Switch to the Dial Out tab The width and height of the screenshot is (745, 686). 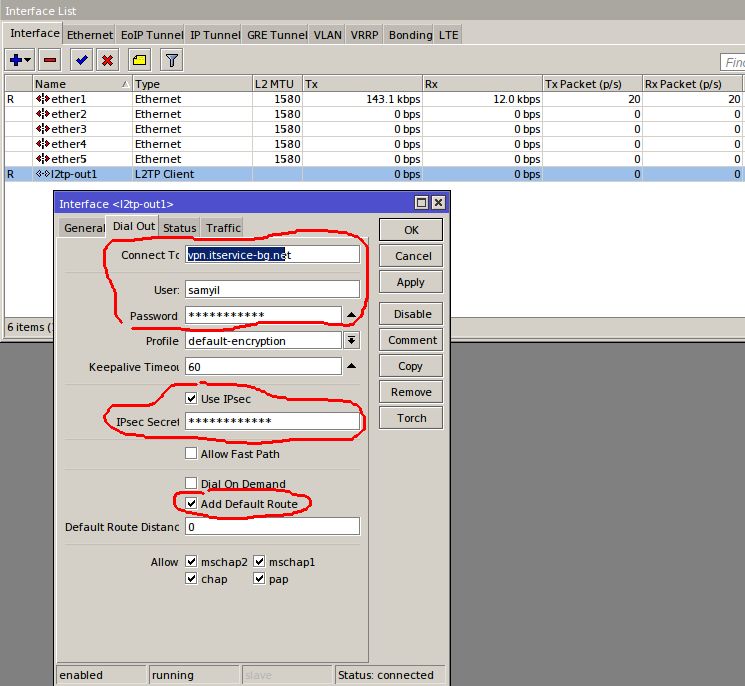click(x=134, y=227)
